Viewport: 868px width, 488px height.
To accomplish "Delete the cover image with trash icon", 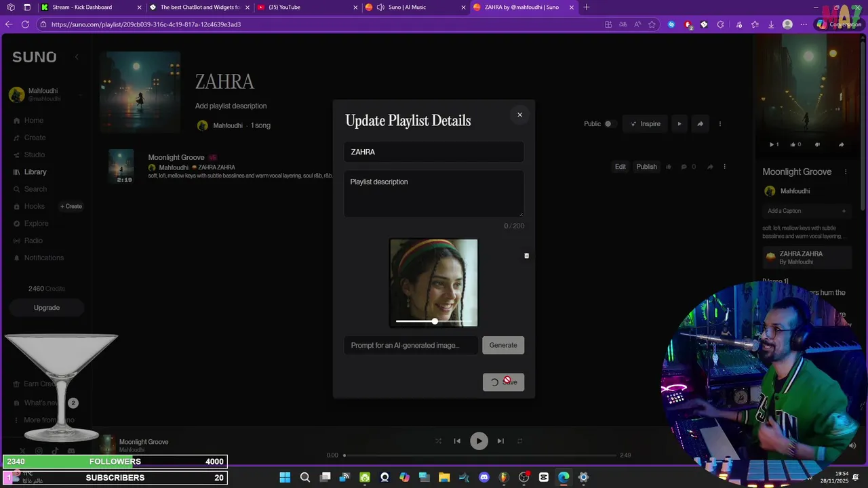I will point(526,256).
